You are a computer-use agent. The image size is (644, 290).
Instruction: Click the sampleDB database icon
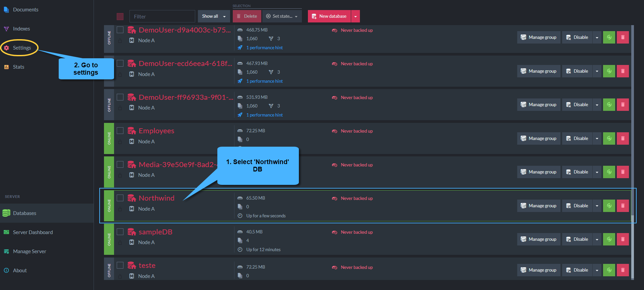[131, 232]
